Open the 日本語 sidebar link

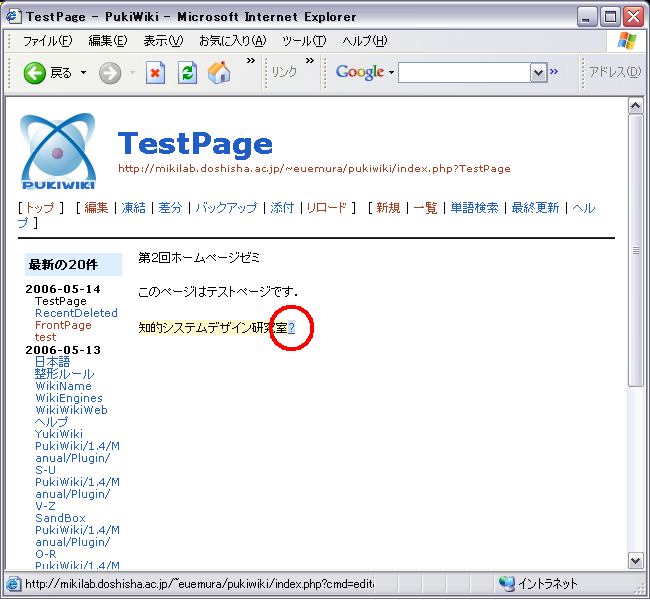[x=53, y=362]
